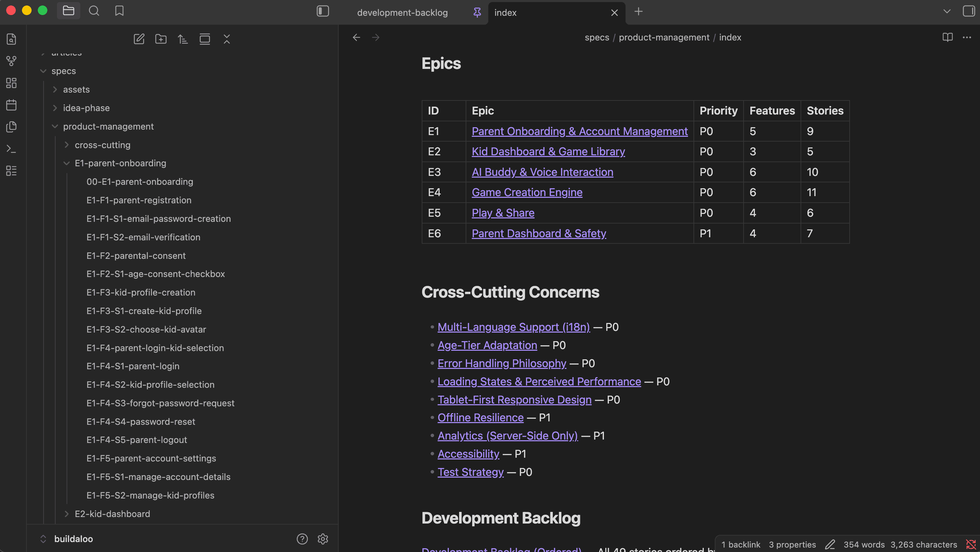
Task: Collapse all folders icon
Action: pos(227,39)
